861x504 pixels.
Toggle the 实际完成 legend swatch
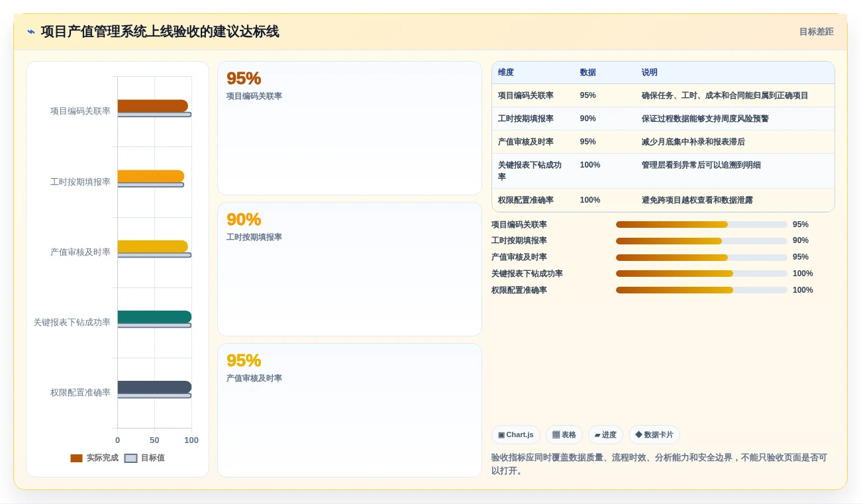point(76,458)
